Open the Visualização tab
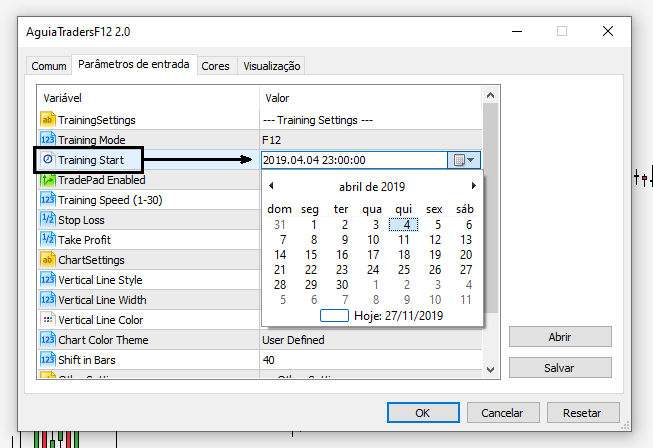The width and height of the screenshot is (653, 448). (271, 66)
